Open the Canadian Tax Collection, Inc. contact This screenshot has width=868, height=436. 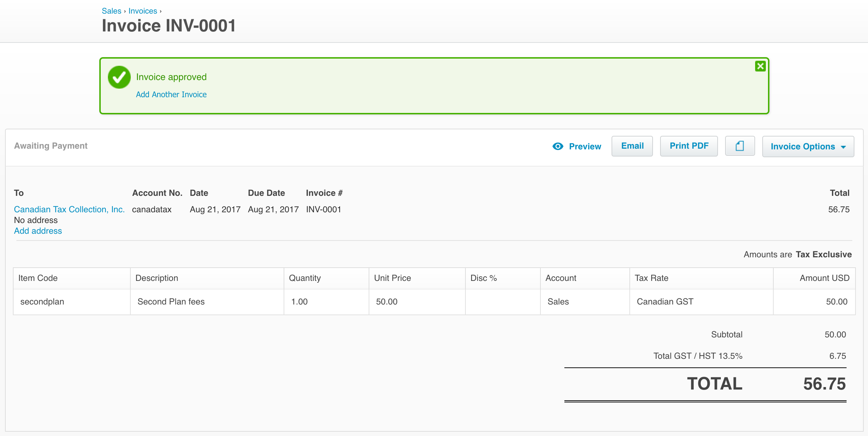[69, 209]
